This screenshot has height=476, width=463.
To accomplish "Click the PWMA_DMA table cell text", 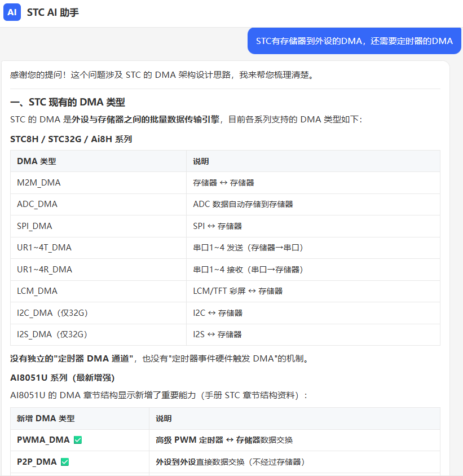I will [x=43, y=440].
